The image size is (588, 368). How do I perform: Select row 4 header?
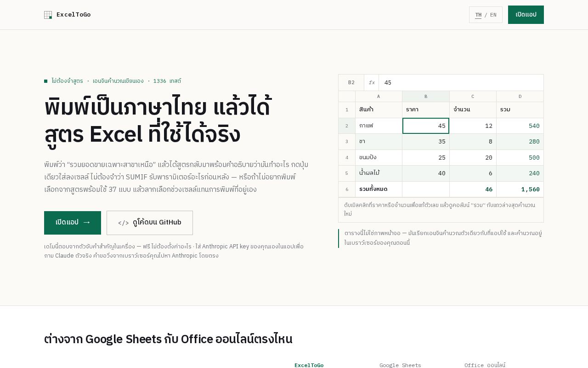[x=347, y=158]
